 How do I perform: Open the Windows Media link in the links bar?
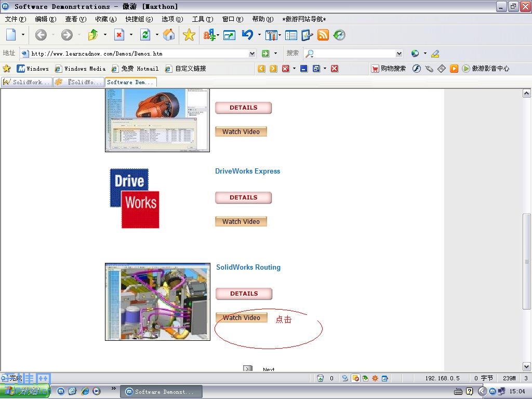pos(81,69)
